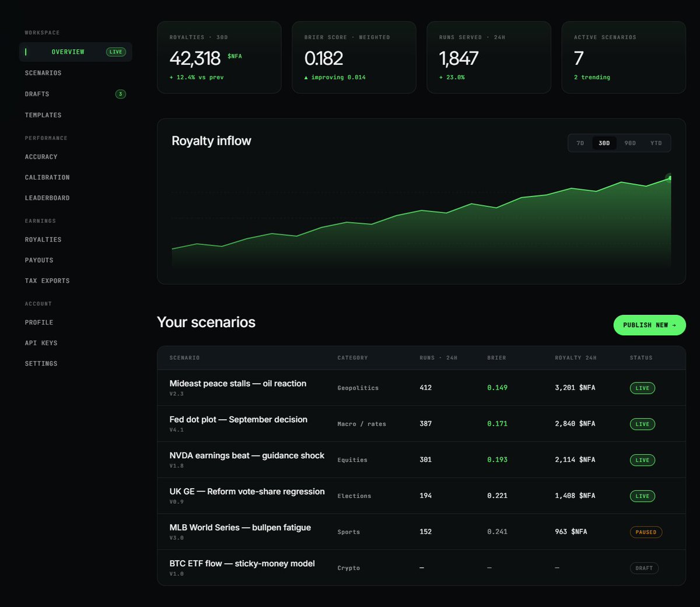Open 'Fed dot plot — September decision' scenario
Viewport: 700px width, 607px height.
[x=239, y=420]
